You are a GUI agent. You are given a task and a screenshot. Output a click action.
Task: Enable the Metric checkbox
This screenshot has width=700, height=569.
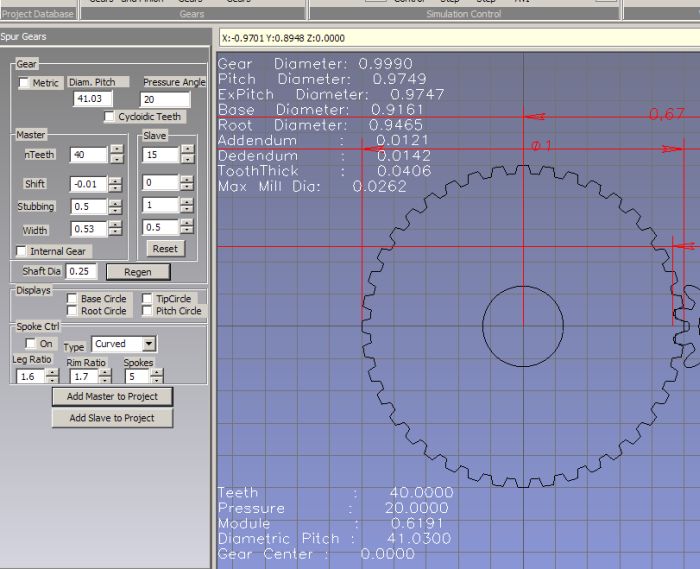pyautogui.click(x=24, y=83)
